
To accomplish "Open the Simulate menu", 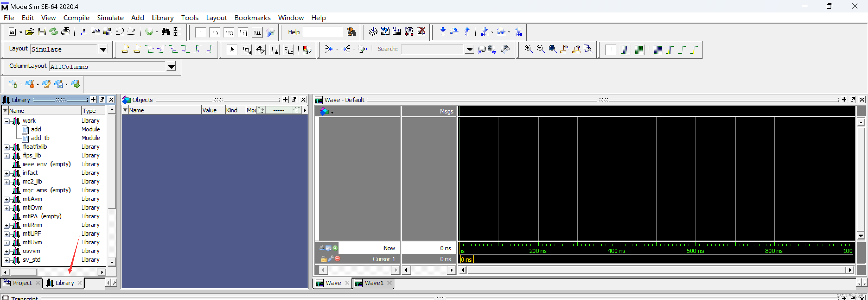I will (110, 18).
